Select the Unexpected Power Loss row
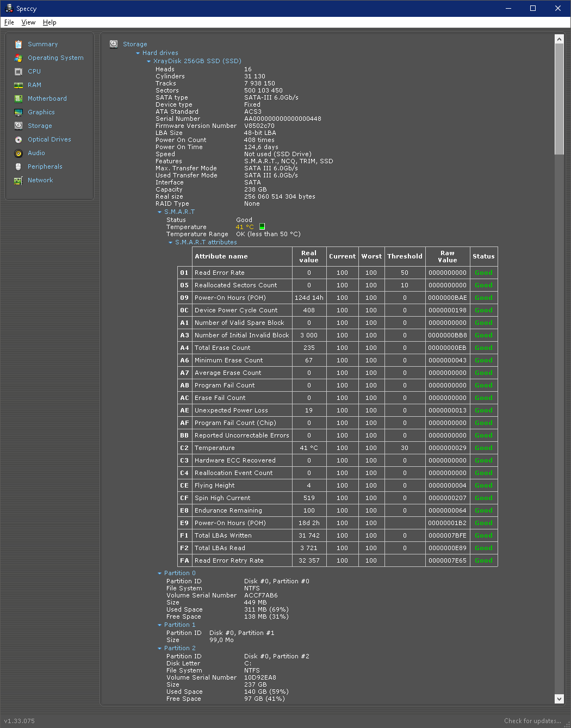 [x=338, y=410]
